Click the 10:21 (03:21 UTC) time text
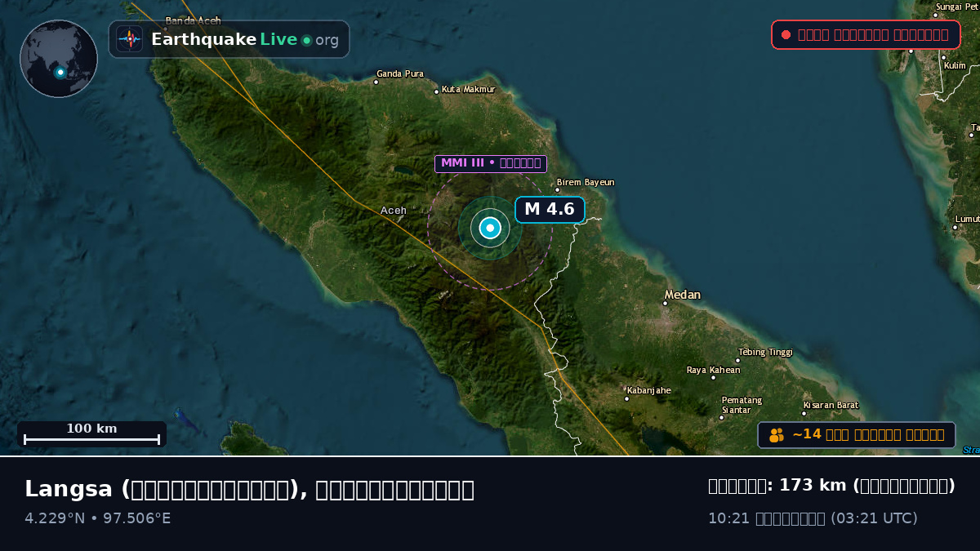Screen dimensions: 980x551 tap(813, 518)
